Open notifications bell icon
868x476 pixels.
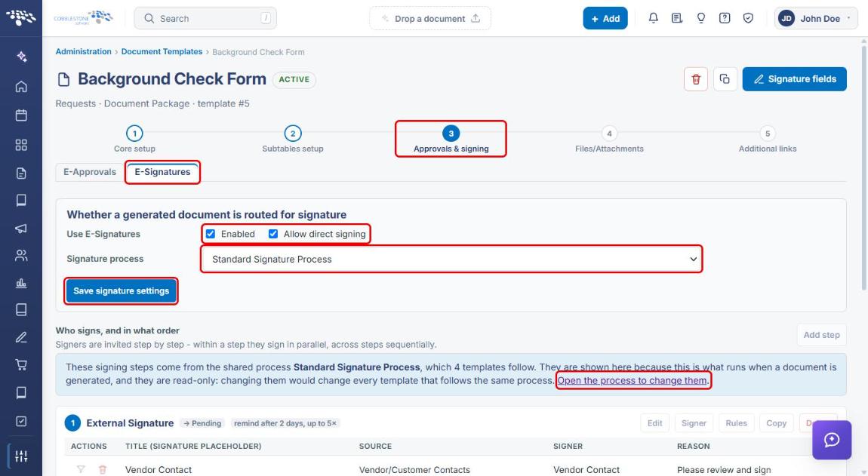coord(653,18)
